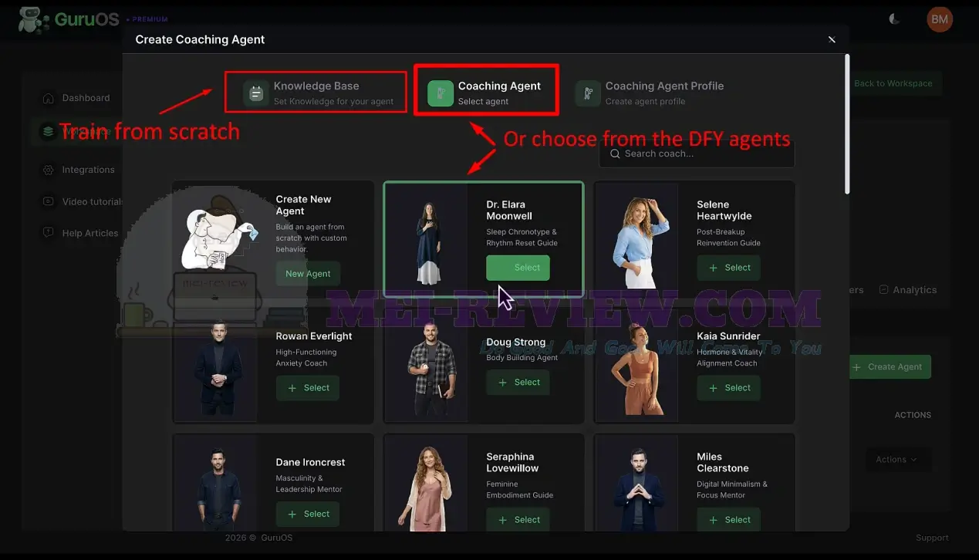This screenshot has height=560, width=979.
Task: Click the Create Agent button behind the dialog
Action: pyautogui.click(x=890, y=367)
